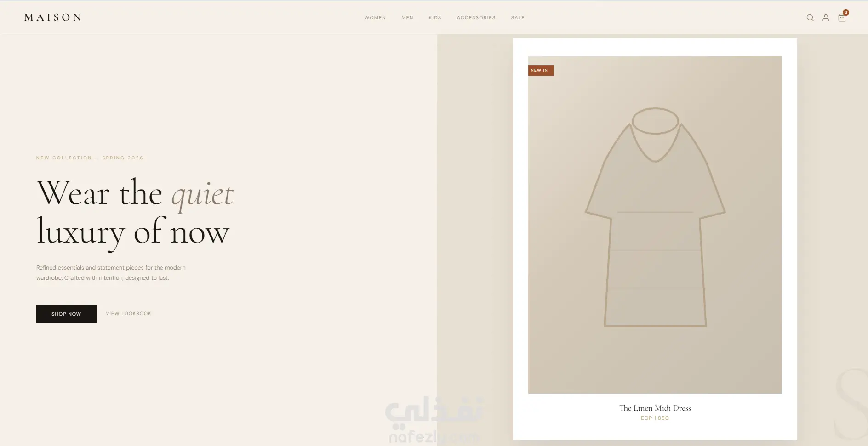This screenshot has width=868, height=446.
Task: Click New Collection Spring 2026 label
Action: 90,158
